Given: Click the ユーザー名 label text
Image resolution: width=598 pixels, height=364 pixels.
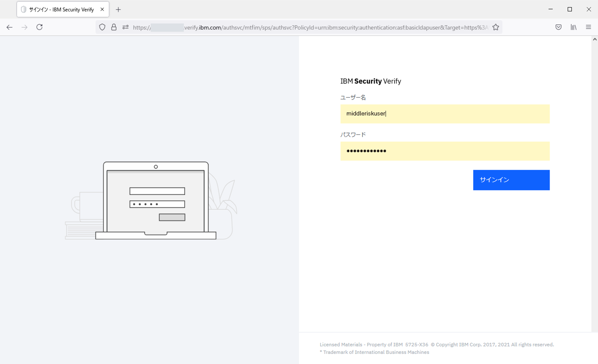Looking at the screenshot, I should [x=353, y=98].
